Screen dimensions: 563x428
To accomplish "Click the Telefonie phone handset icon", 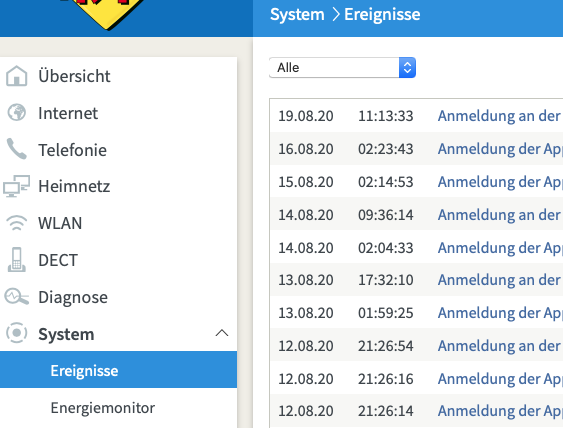I will (x=17, y=149).
